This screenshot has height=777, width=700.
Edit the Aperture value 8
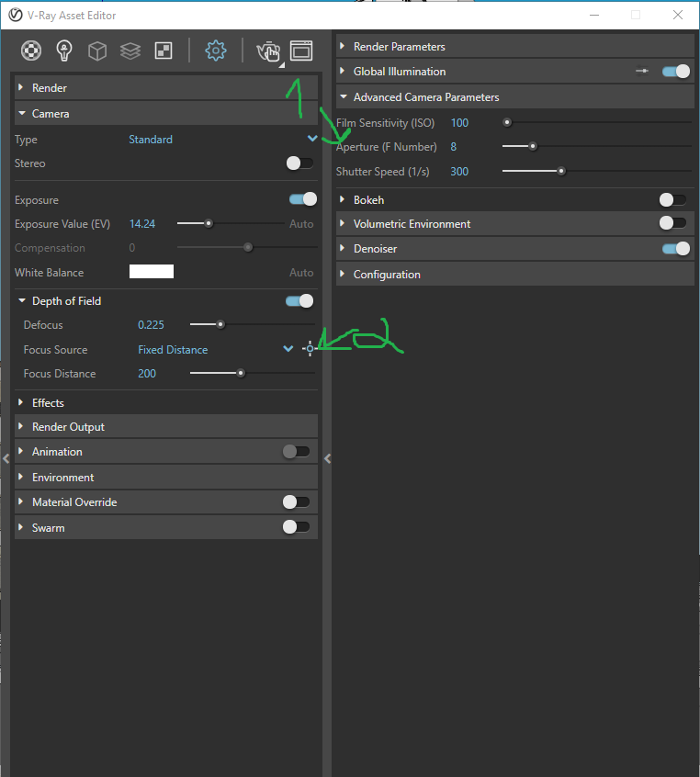(x=453, y=147)
